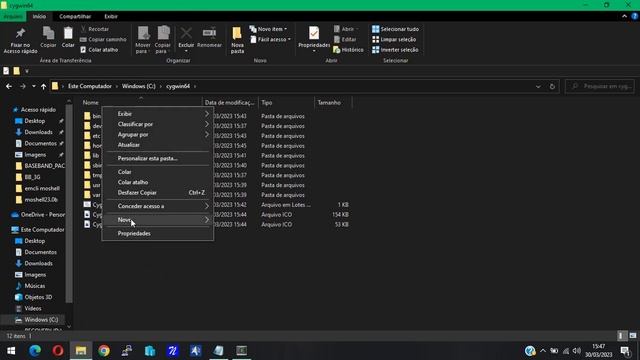Image resolution: width=640 pixels, height=360 pixels.
Task: Switch to details view in status bar
Action: tap(621, 336)
